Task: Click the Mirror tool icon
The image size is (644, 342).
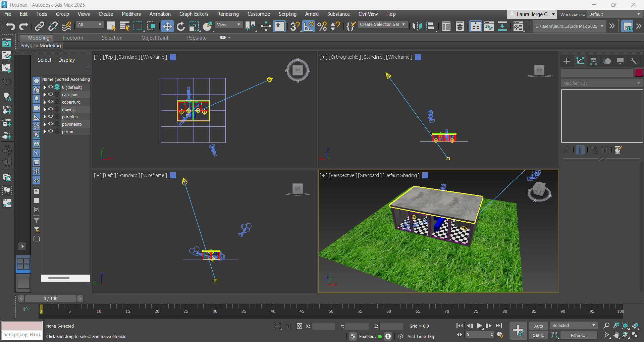Action: pos(417,26)
